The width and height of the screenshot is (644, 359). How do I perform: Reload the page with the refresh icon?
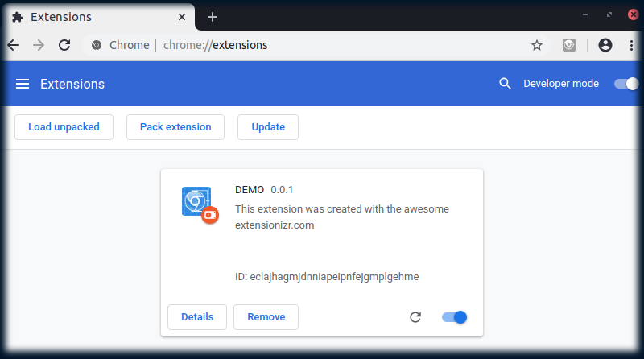(64, 45)
